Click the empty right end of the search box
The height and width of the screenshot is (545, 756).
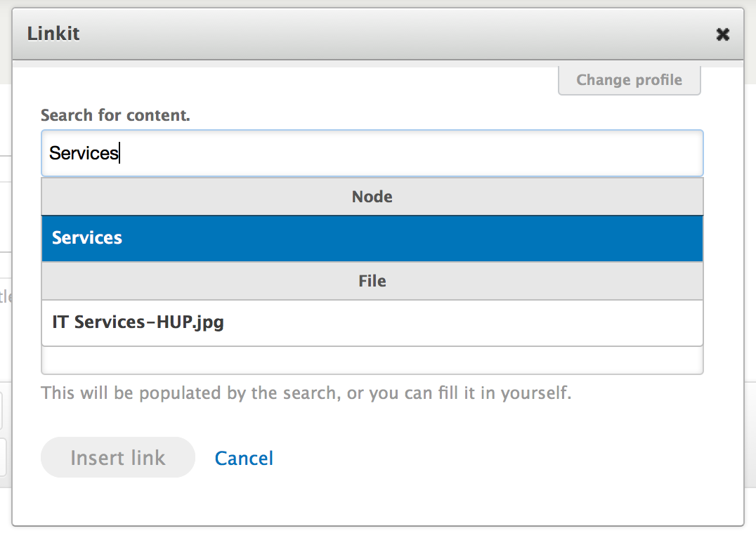[x=667, y=153]
